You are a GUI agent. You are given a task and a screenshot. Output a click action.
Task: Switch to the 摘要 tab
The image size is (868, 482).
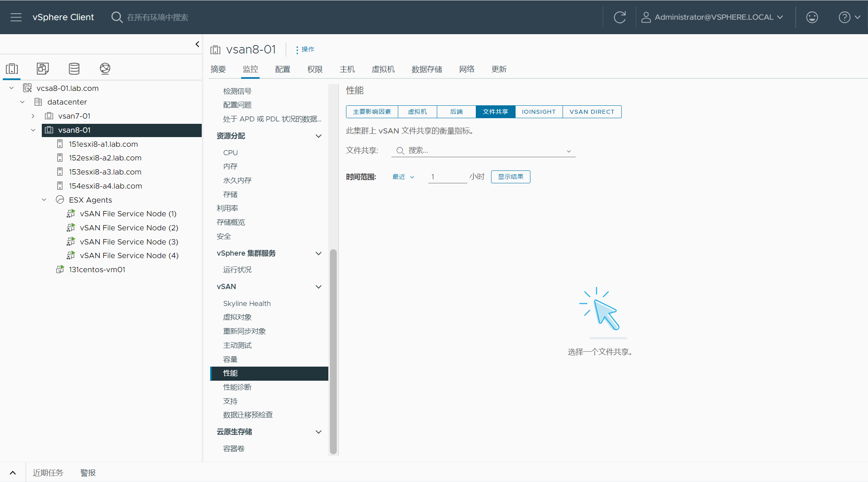click(x=218, y=69)
